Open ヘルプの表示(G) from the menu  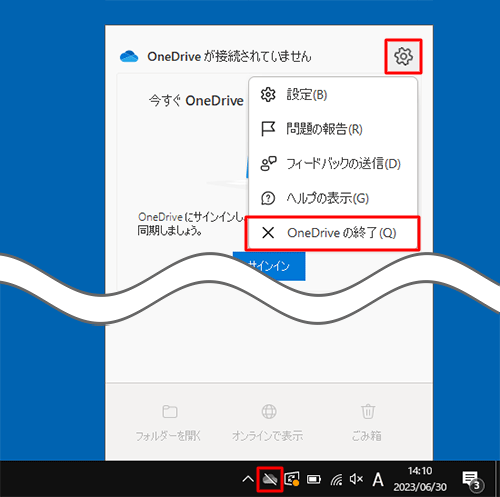coord(333,198)
